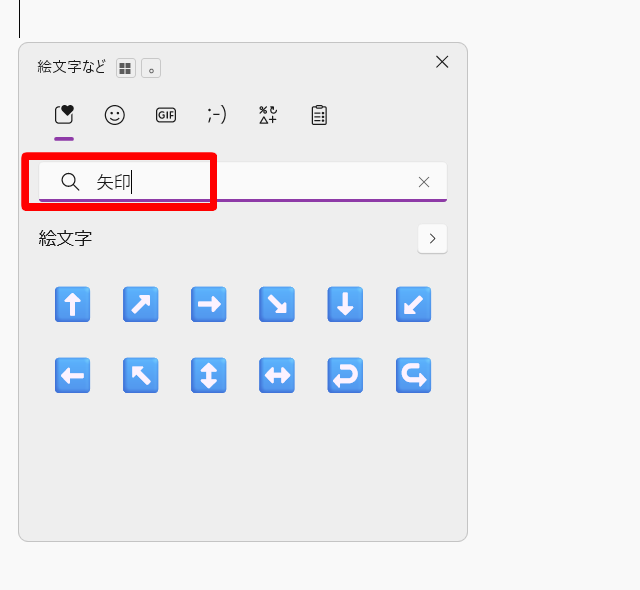Open the clipboard history tab
Viewport: 640px width, 590px height.
point(319,115)
